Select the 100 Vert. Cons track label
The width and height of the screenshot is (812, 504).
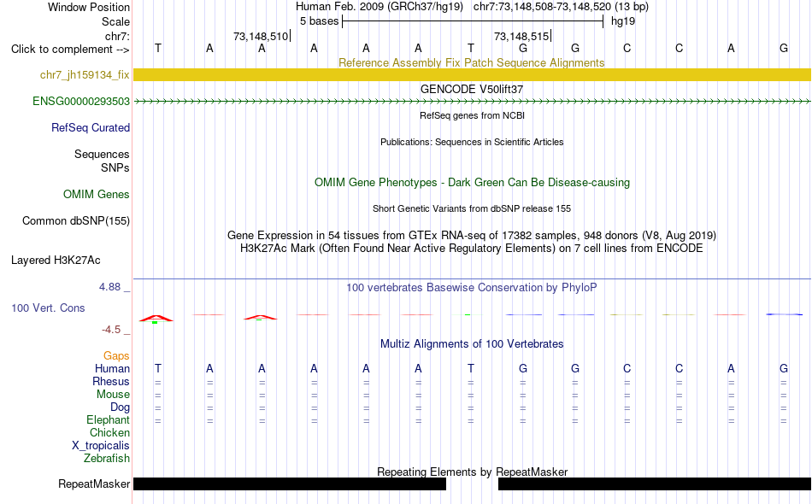(48, 308)
